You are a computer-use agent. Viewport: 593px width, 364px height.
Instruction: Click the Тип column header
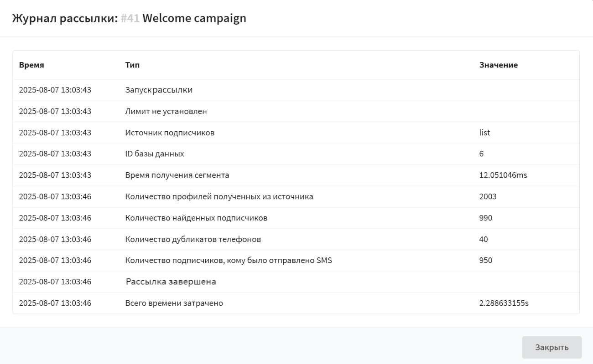(132, 65)
